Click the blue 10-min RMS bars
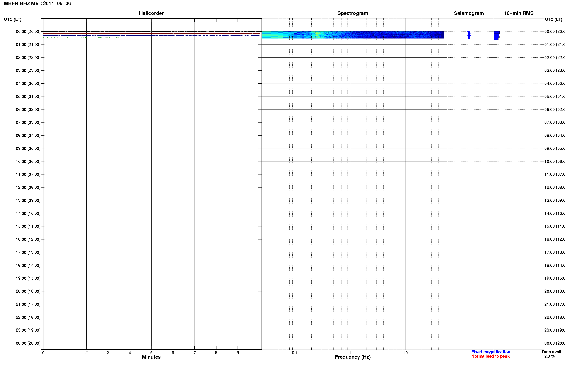This screenshot has width=588, height=368. coord(497,36)
